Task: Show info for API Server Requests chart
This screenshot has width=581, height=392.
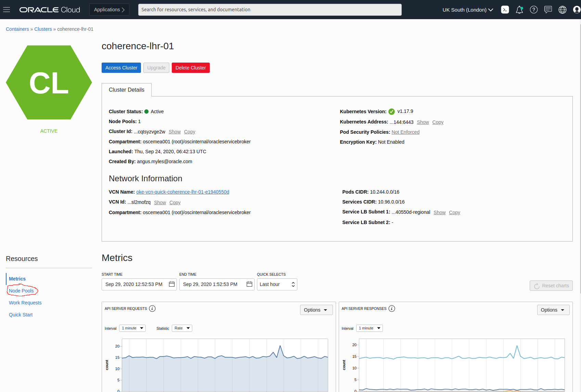Action: (x=152, y=309)
